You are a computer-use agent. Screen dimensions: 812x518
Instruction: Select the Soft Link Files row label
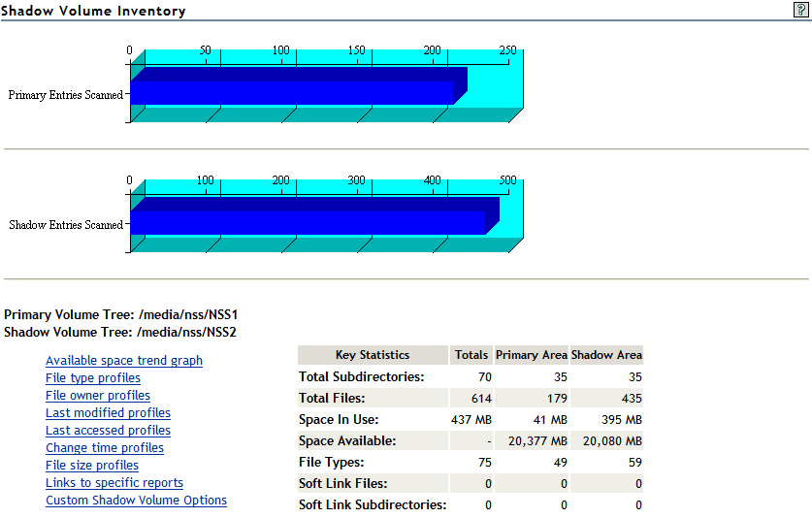(343, 483)
